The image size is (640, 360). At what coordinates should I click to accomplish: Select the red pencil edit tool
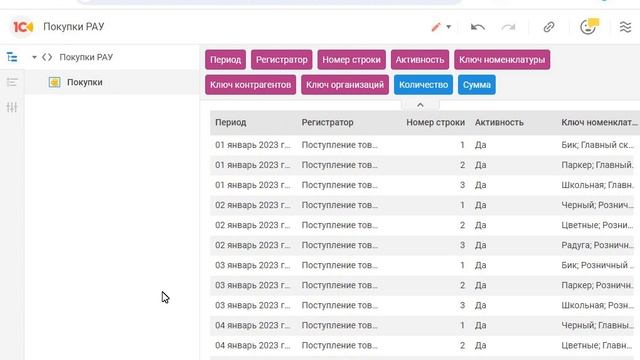(436, 27)
